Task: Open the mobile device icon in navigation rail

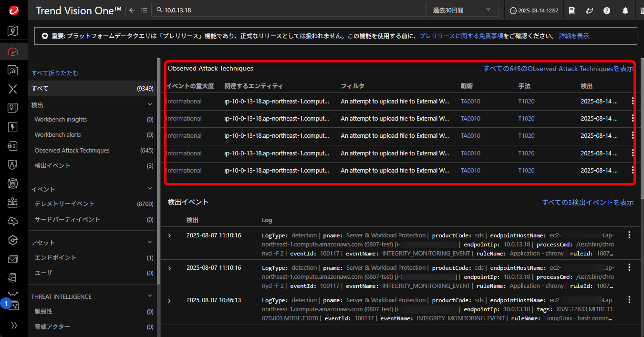Action: click(x=13, y=277)
